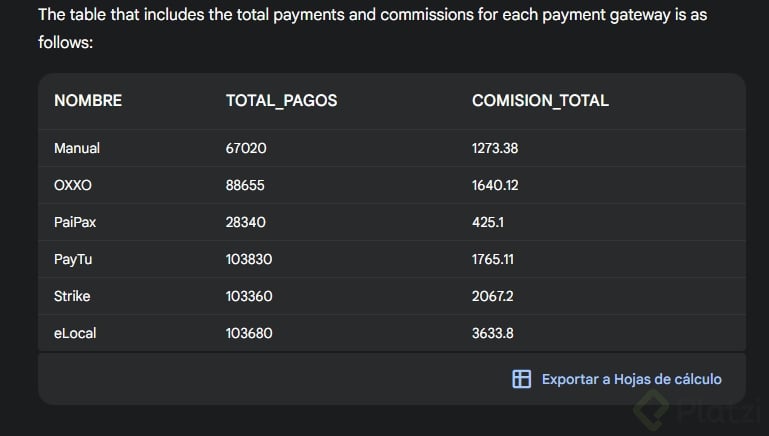Click the PayTu name cell
Image resolution: width=769 pixels, height=436 pixels.
[73, 259]
